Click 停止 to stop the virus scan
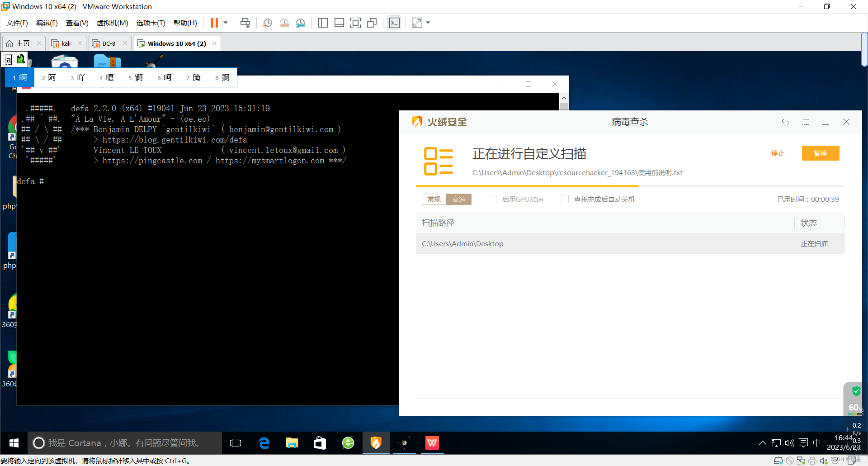The width and height of the screenshot is (868, 466). click(x=778, y=153)
